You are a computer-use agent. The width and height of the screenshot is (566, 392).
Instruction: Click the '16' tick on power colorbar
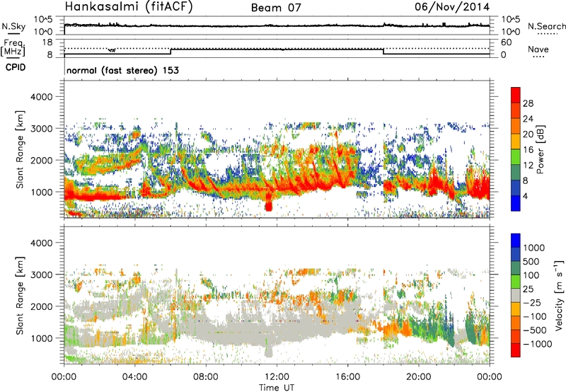point(528,150)
